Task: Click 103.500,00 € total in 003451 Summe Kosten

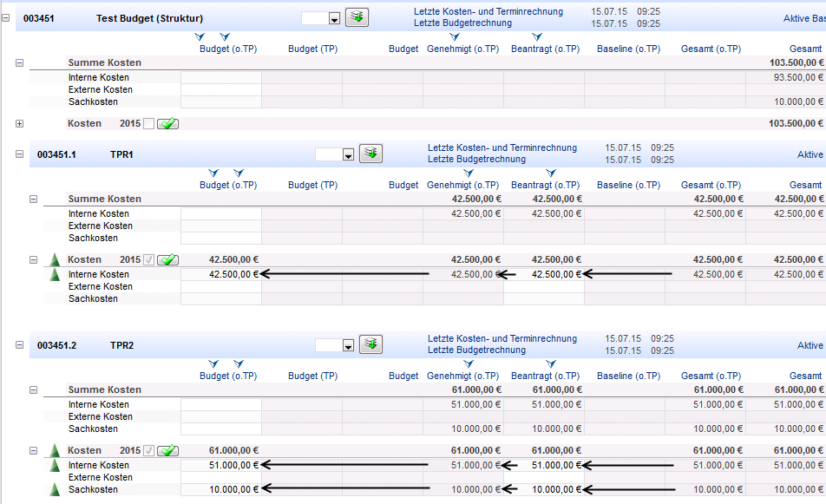Action: click(796, 62)
